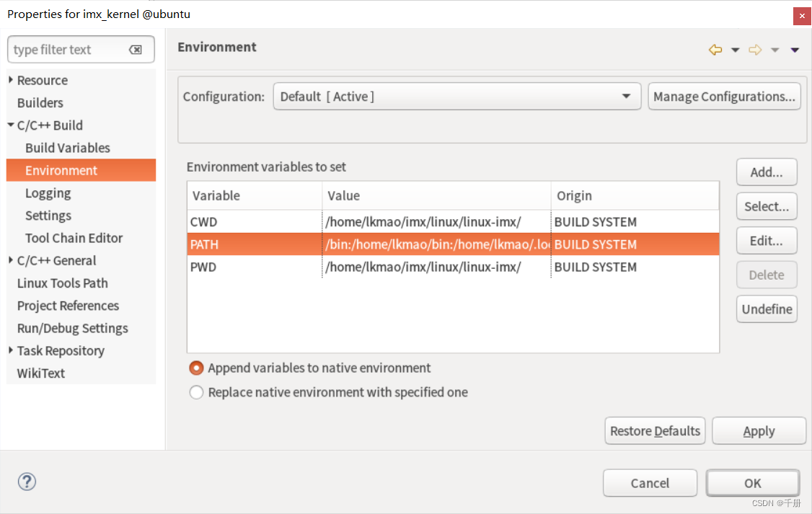Collapse the C/C++ Build tree node
Viewport: 812px width, 514px height.
[x=11, y=125]
